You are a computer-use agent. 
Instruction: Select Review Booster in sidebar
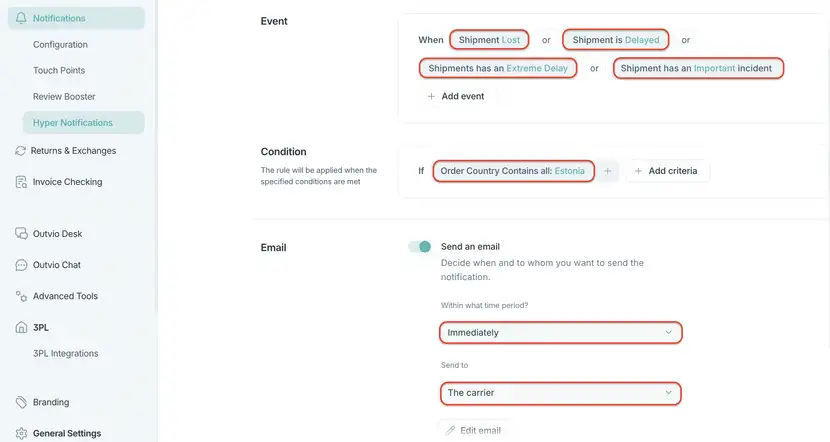pyautogui.click(x=64, y=97)
